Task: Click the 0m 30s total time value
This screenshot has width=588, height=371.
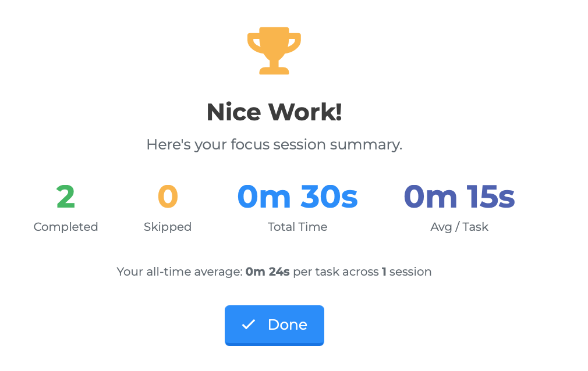Action: (x=297, y=197)
